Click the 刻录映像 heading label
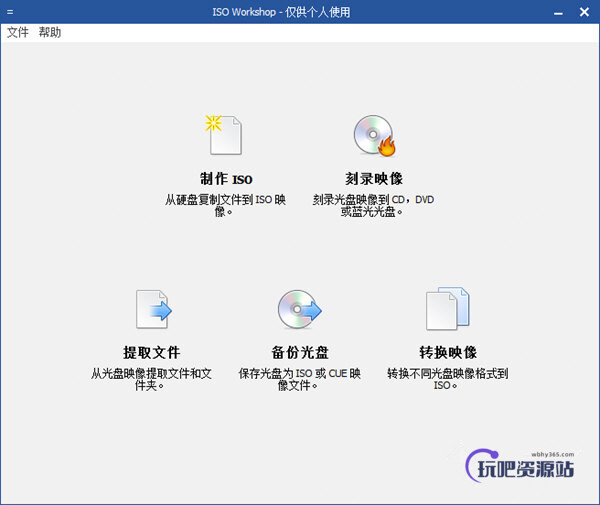The image size is (600, 505). (x=374, y=179)
